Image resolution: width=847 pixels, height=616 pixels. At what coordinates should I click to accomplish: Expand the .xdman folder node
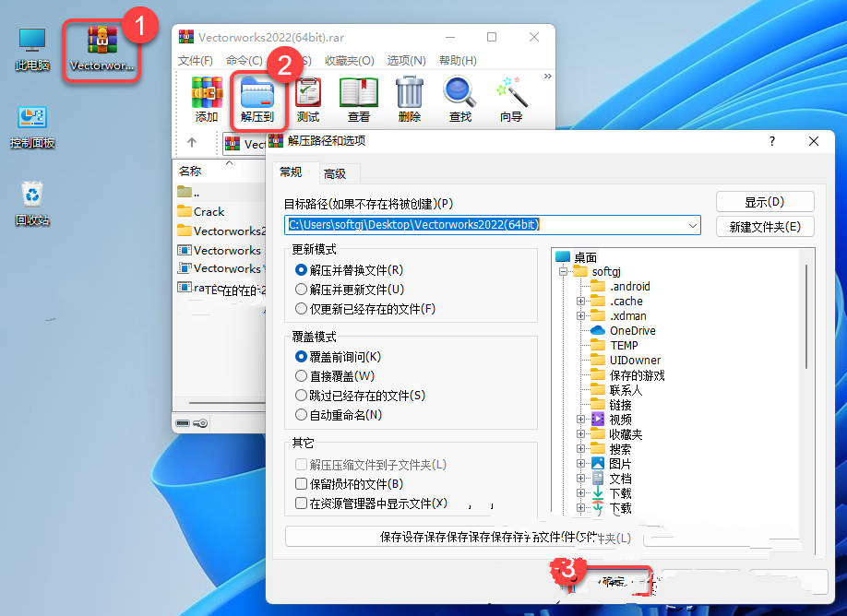[580, 315]
